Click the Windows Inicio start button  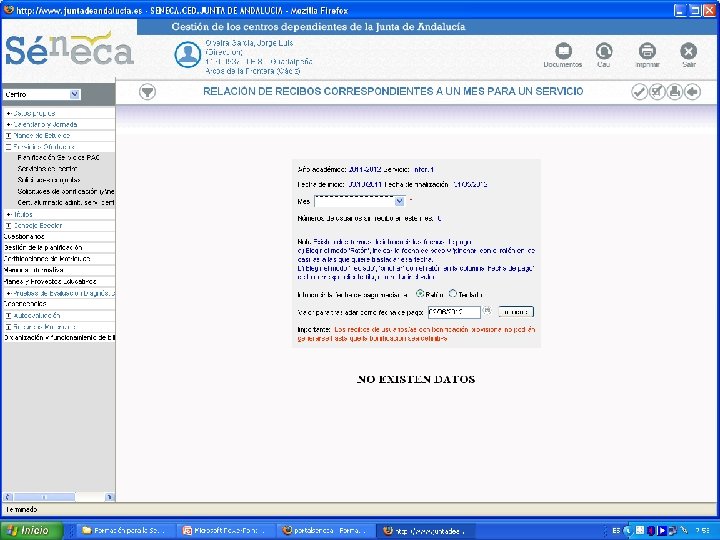point(31,530)
